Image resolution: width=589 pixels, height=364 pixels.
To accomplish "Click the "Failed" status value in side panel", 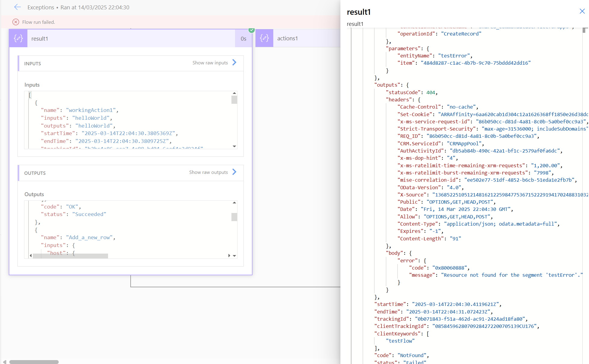I will [x=414, y=362].
